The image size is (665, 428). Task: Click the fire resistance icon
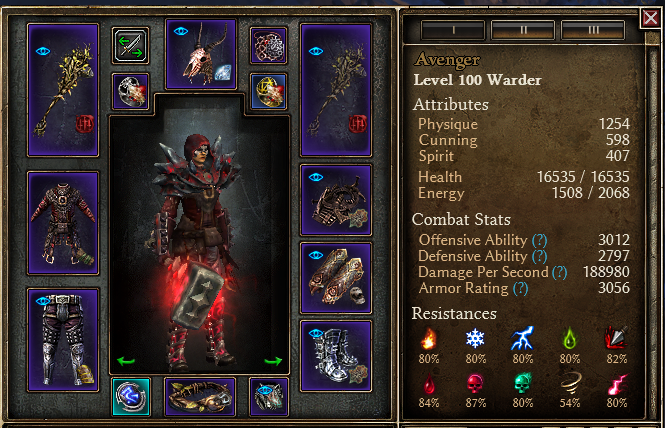[x=429, y=338]
